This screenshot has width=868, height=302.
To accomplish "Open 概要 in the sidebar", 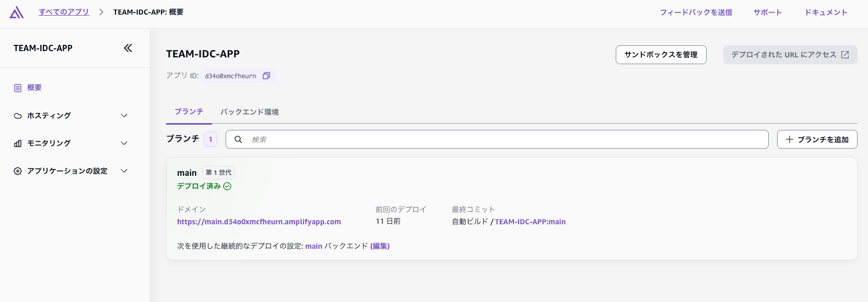I will (34, 88).
